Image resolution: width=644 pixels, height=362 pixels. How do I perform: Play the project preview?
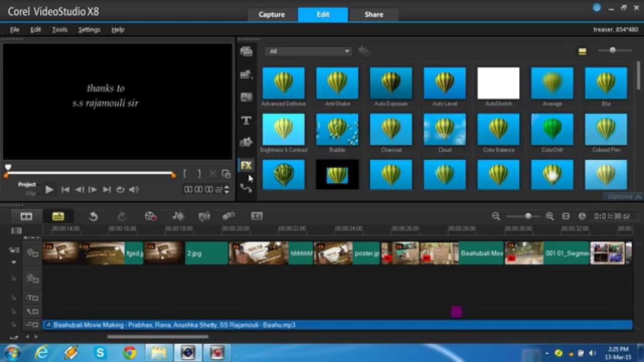point(49,190)
